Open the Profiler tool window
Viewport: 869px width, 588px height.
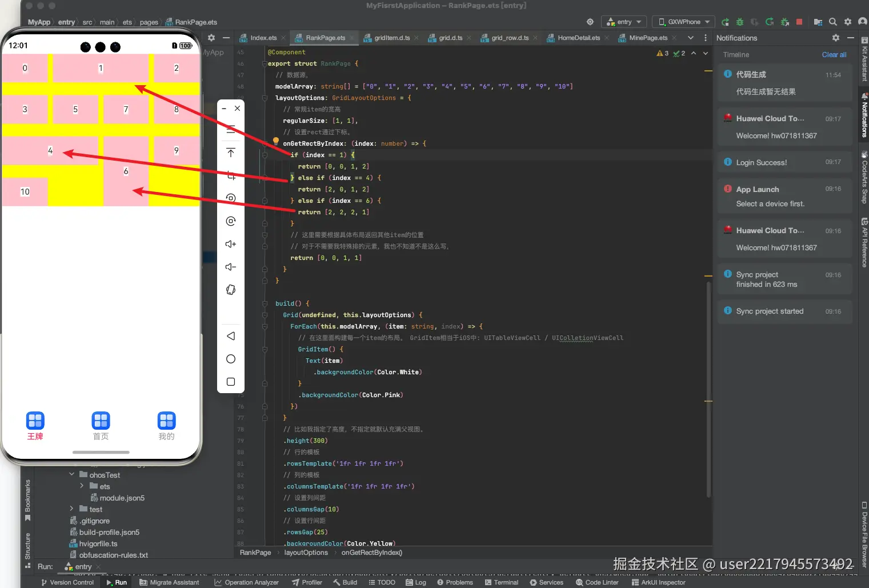tap(307, 582)
